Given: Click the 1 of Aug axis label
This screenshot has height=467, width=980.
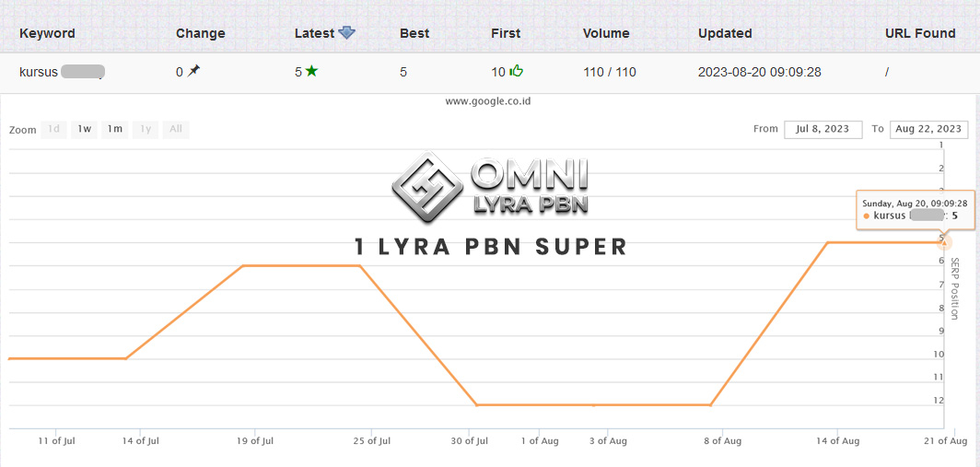Looking at the screenshot, I should click(x=540, y=440).
